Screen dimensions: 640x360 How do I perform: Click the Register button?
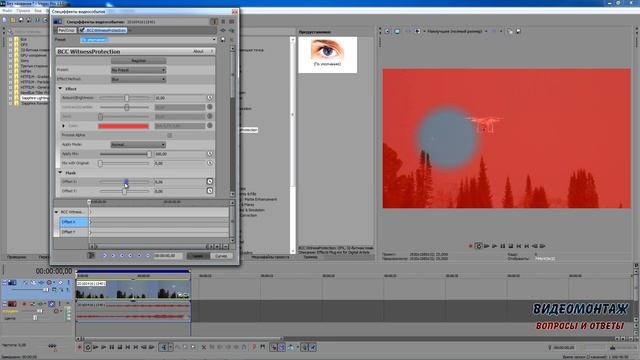(x=138, y=61)
